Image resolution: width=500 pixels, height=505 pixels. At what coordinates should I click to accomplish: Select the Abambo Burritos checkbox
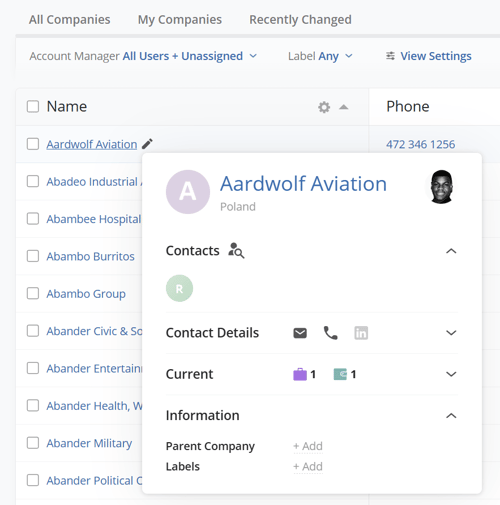(x=33, y=256)
